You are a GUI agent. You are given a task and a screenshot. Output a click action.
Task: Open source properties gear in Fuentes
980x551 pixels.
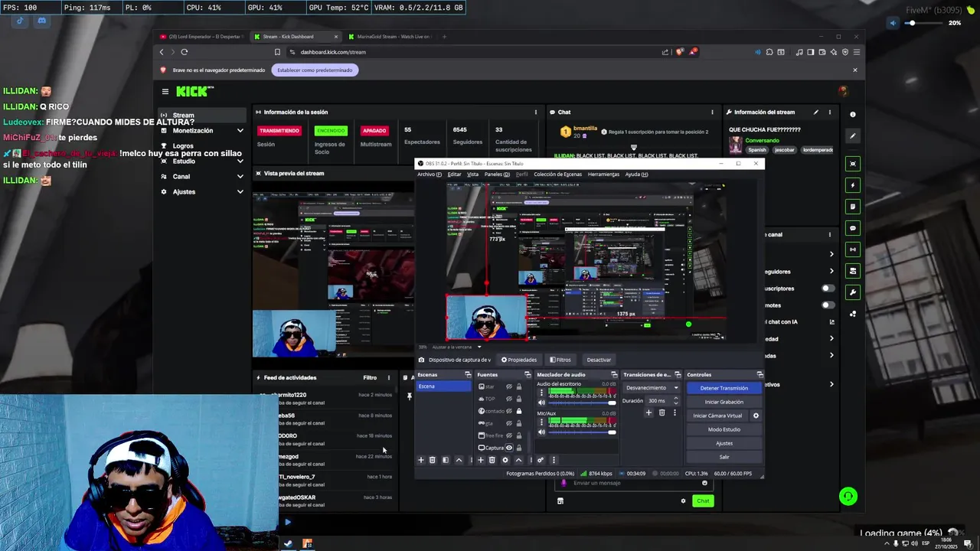505,460
